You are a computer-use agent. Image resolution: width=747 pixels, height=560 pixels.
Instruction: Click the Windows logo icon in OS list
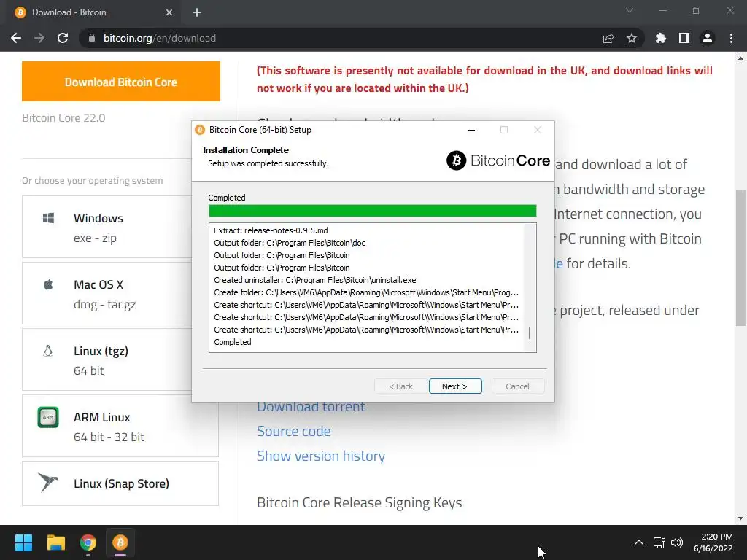point(48,218)
